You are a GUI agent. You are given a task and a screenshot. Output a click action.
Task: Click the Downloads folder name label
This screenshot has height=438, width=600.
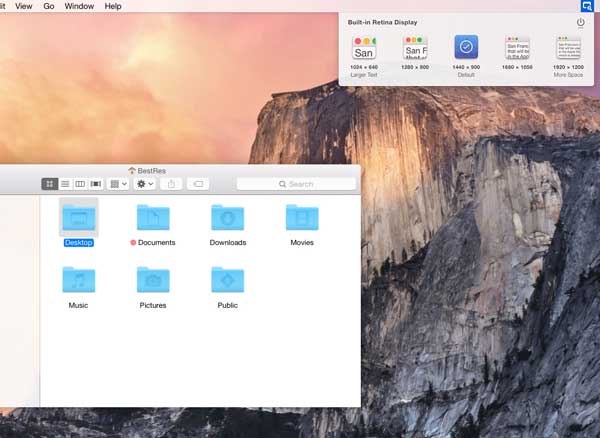tap(228, 243)
